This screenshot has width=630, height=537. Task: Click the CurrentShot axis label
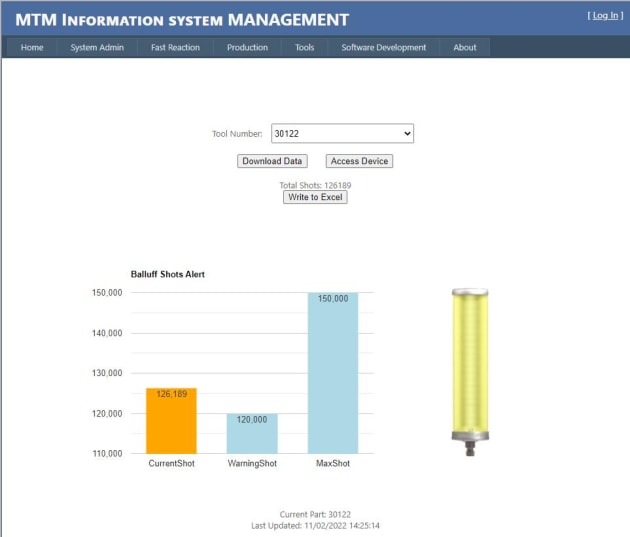(x=172, y=463)
